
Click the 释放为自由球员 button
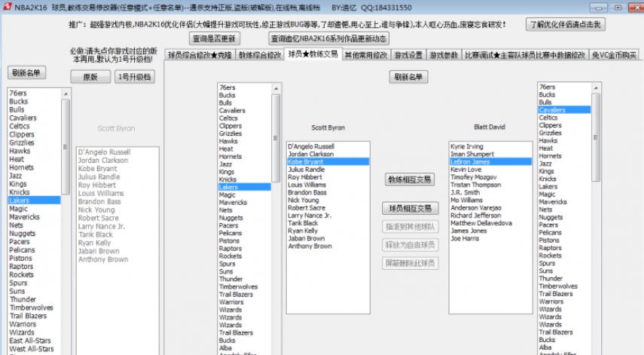click(x=410, y=245)
